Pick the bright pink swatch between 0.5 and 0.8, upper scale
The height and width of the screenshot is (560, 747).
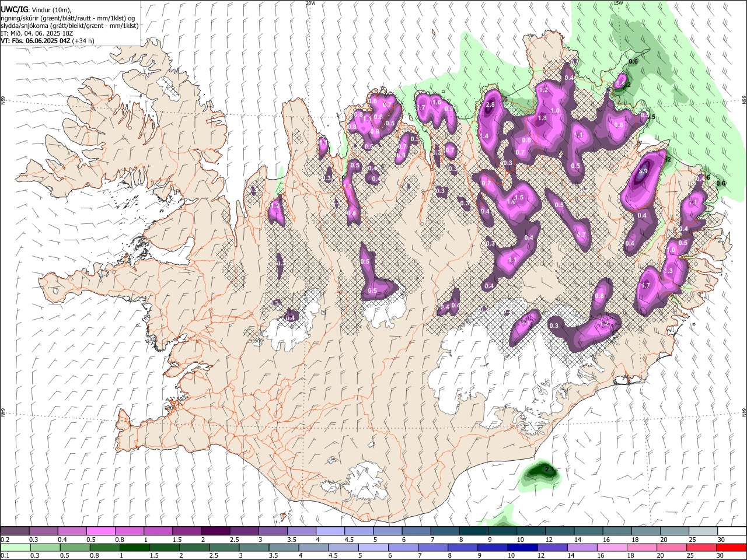(100, 531)
